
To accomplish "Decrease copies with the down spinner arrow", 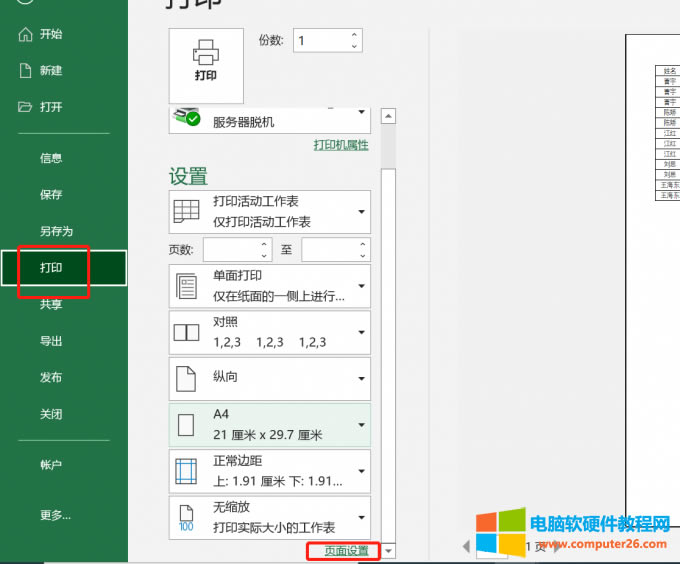I will coord(354,46).
